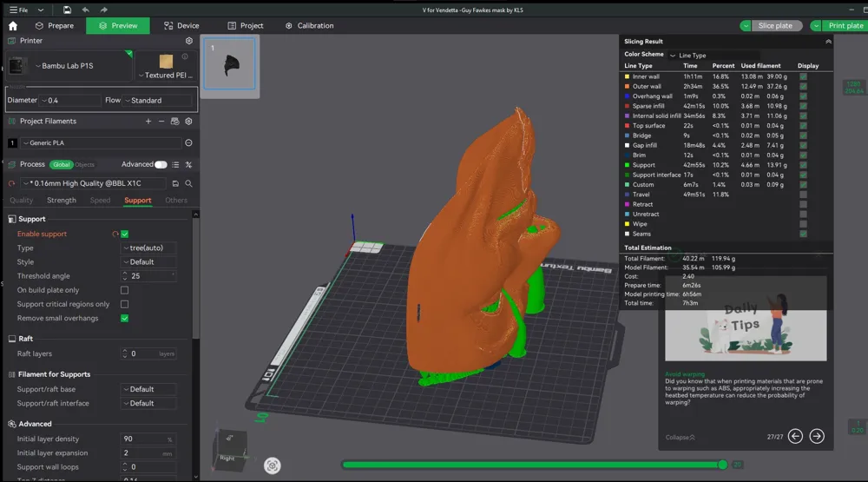The image size is (868, 482).
Task: Click the Home icon
Action: pyautogui.click(x=13, y=25)
